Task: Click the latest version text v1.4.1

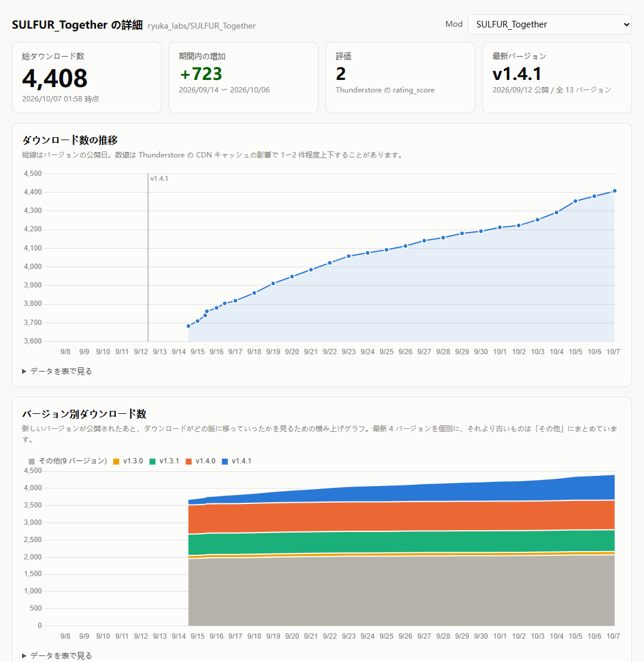Action: [x=517, y=74]
